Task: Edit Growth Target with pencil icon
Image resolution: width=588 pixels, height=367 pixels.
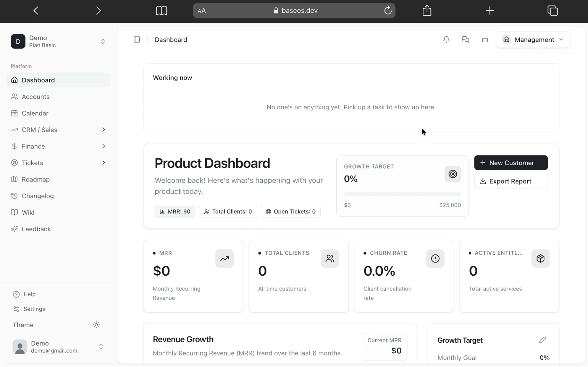Action: [542, 340]
